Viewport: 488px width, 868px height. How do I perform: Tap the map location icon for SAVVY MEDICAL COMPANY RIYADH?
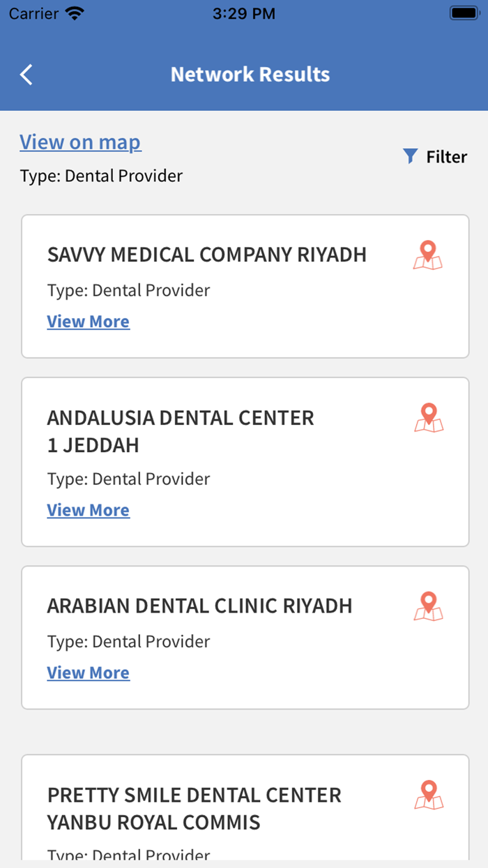(427, 255)
